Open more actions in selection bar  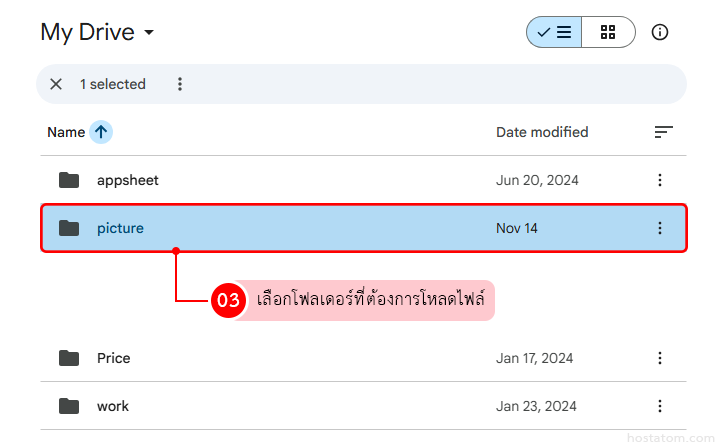[180, 84]
